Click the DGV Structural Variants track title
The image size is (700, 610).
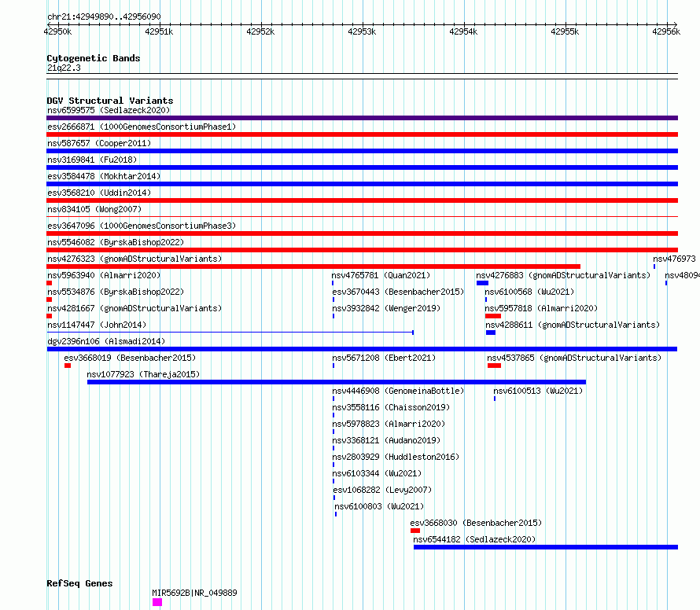coord(110,101)
